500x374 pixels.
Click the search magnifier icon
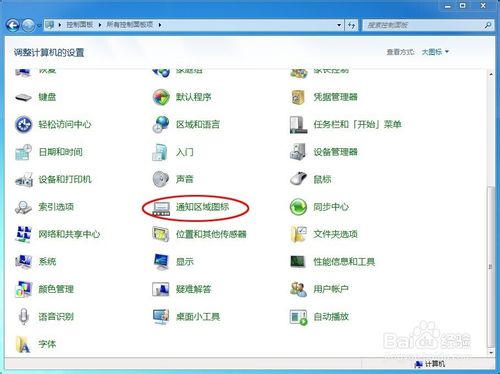(x=488, y=25)
